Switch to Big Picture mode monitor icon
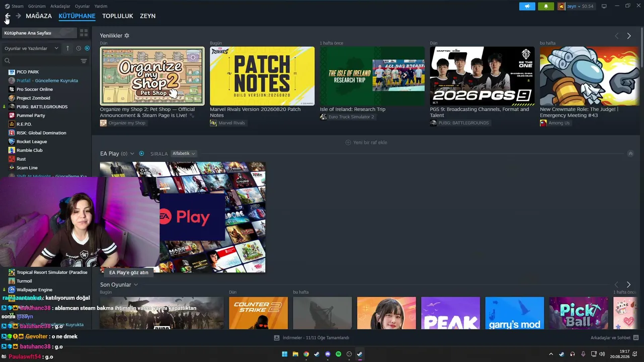644x362 pixels. click(604, 6)
